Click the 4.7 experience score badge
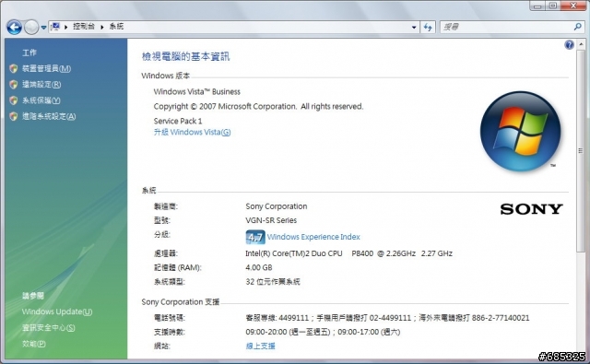This screenshot has width=590, height=364. [255, 237]
